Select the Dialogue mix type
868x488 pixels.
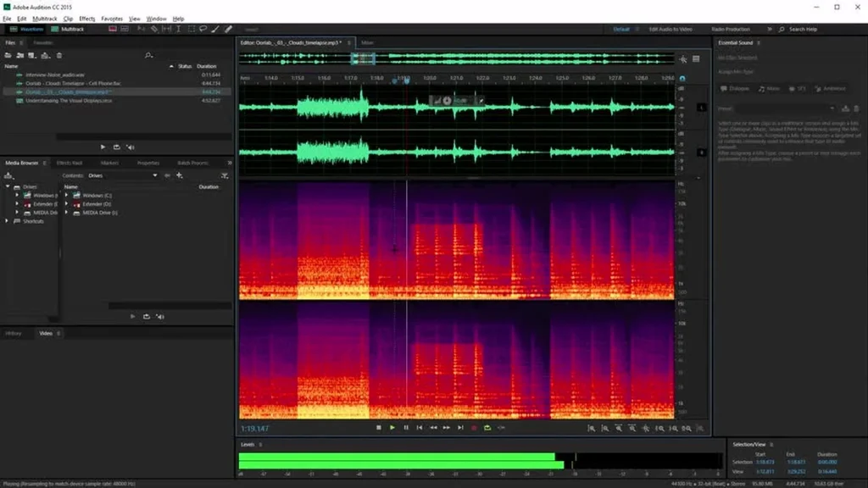735,88
